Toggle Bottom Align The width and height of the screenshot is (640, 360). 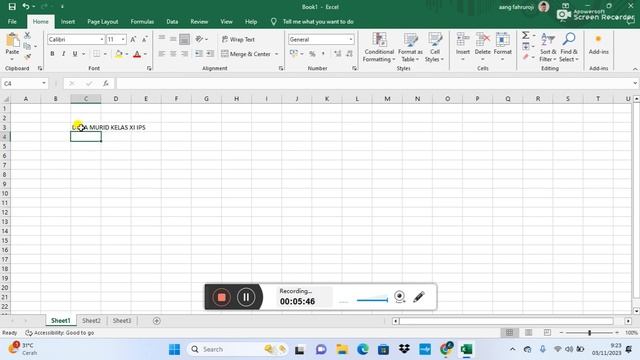[x=184, y=39]
